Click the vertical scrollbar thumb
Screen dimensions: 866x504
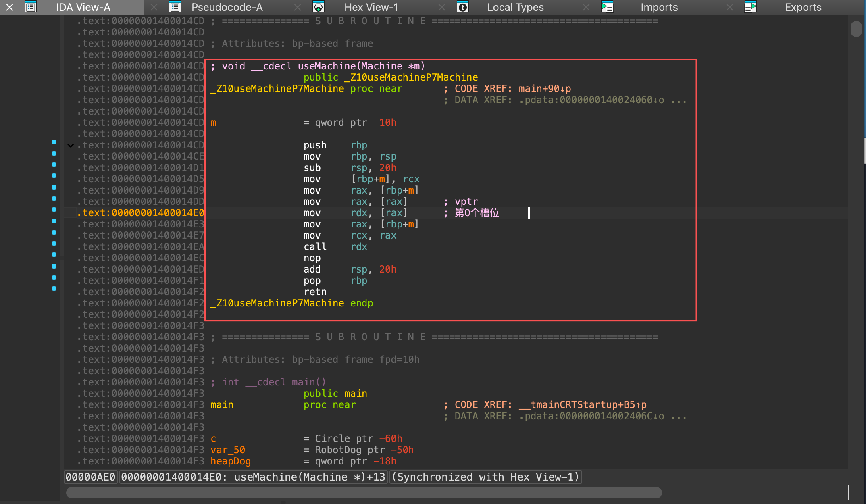coord(856,29)
